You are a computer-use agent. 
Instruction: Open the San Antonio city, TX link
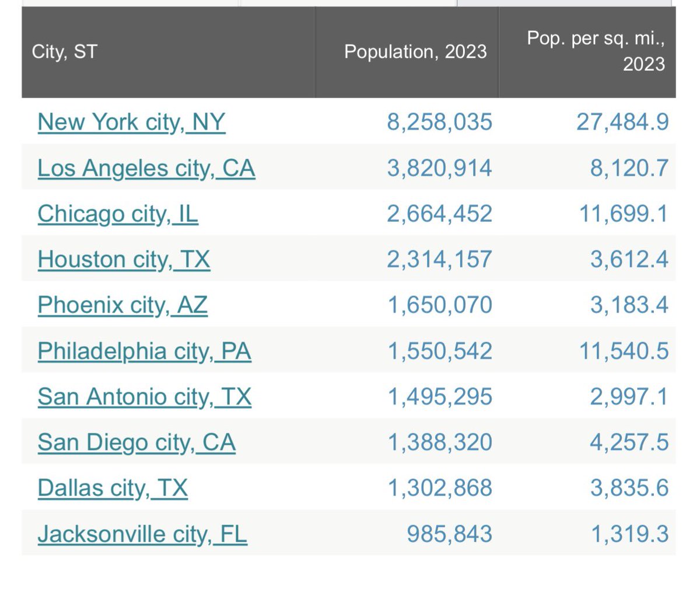click(144, 397)
